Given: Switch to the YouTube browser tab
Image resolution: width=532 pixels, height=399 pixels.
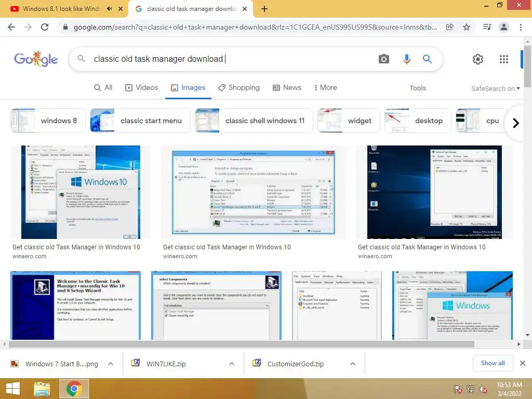Looking at the screenshot, I should [62, 9].
